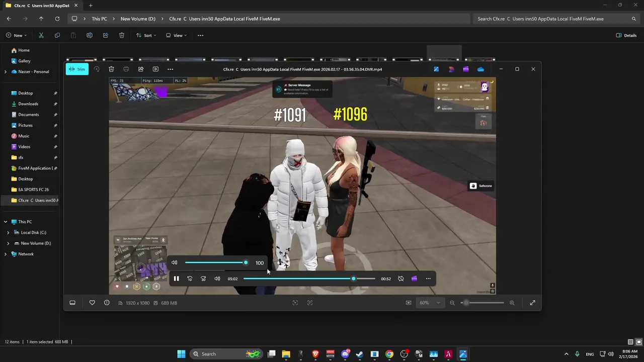Adjust the Photos zoom slider
The image size is (644, 362).
click(x=482, y=303)
